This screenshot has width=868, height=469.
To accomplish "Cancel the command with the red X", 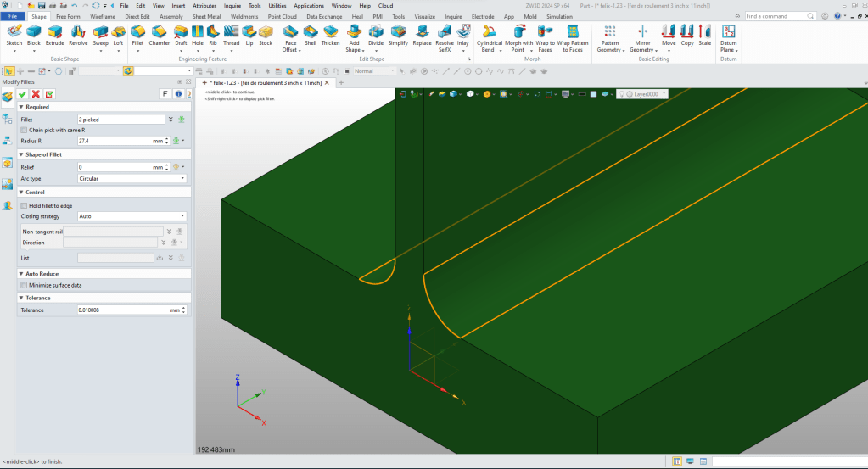I will click(36, 94).
